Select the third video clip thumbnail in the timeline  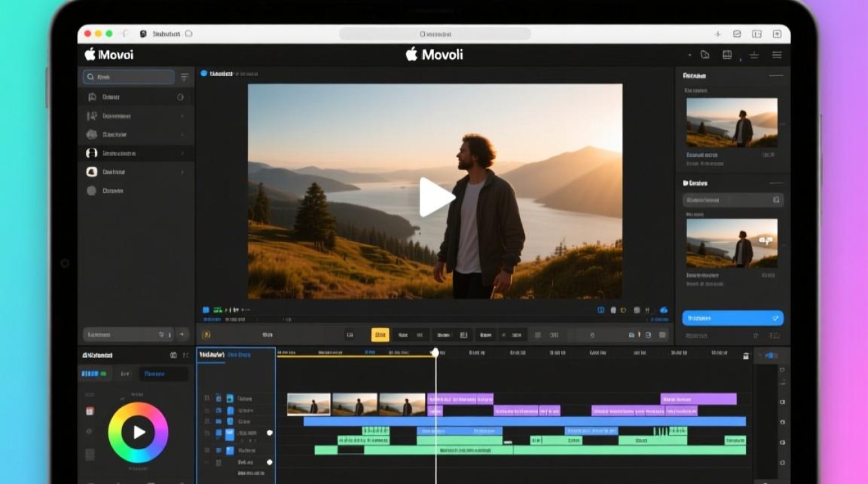[x=402, y=405]
